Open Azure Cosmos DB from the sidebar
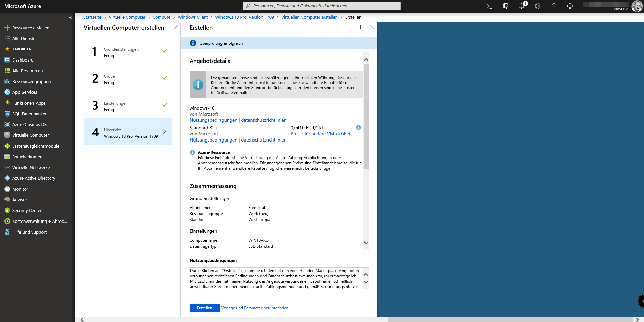This screenshot has width=644, height=322. 29,124
